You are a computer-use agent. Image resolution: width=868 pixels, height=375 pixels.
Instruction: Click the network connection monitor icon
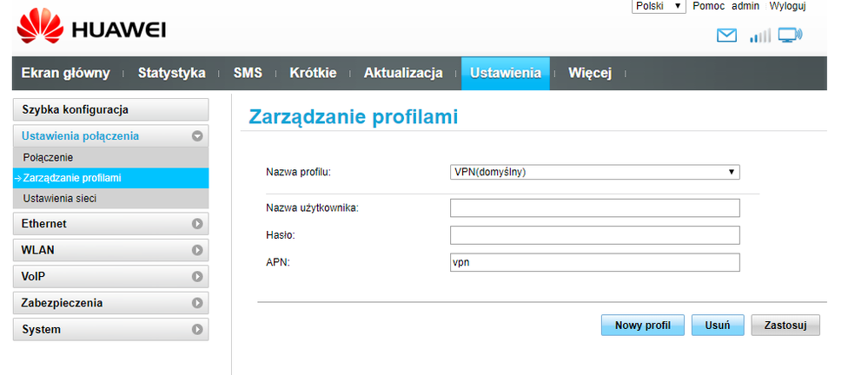click(x=790, y=36)
